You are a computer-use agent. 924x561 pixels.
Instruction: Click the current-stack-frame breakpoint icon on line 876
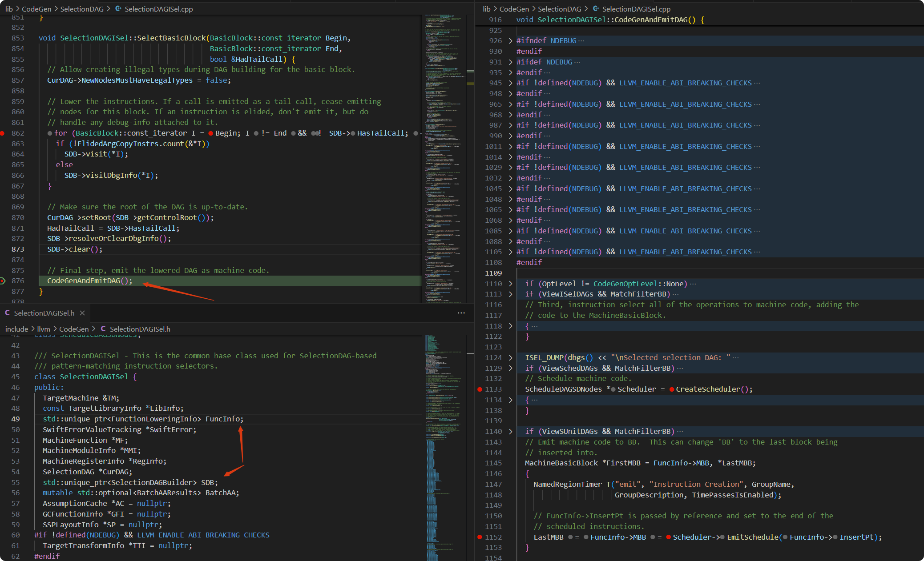tap(2, 281)
